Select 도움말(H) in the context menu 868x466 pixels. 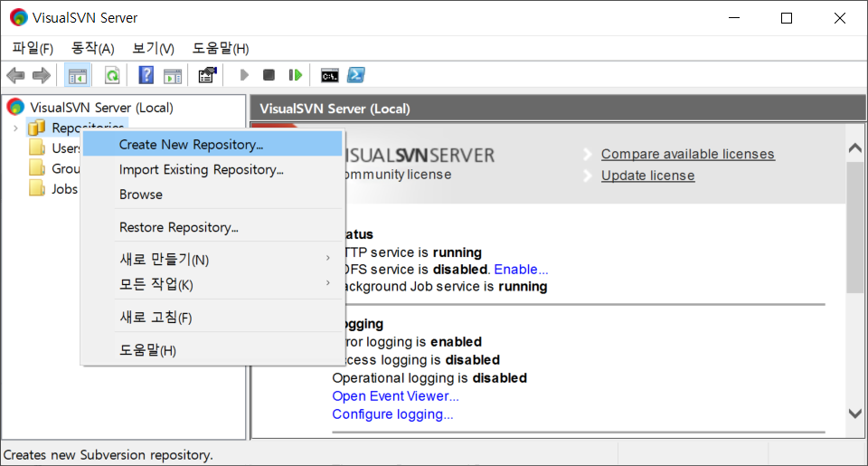tap(212, 350)
